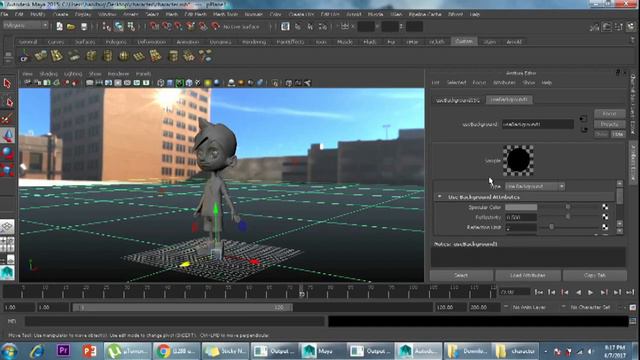The image size is (640, 360).
Task: Click Specular Color map checker button
Action: [x=605, y=207]
